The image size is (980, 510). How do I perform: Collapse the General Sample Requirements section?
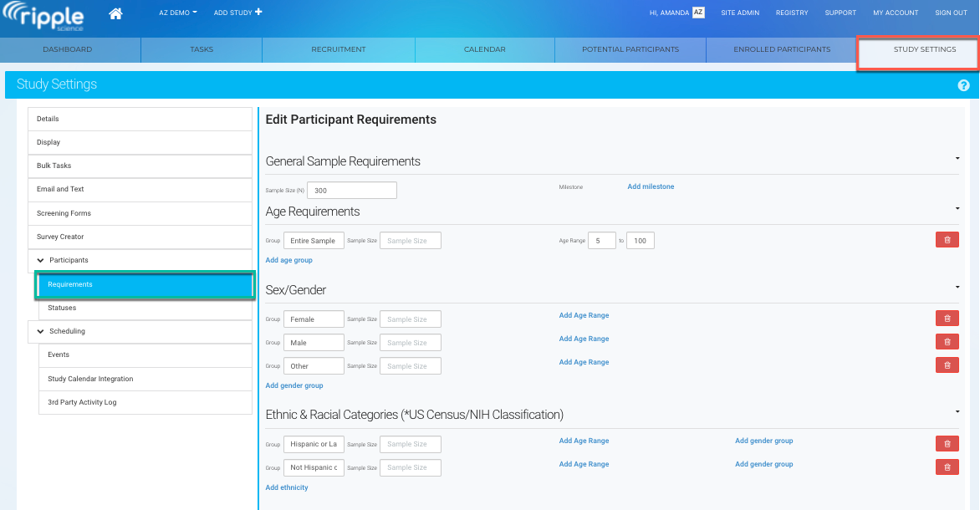point(957,158)
